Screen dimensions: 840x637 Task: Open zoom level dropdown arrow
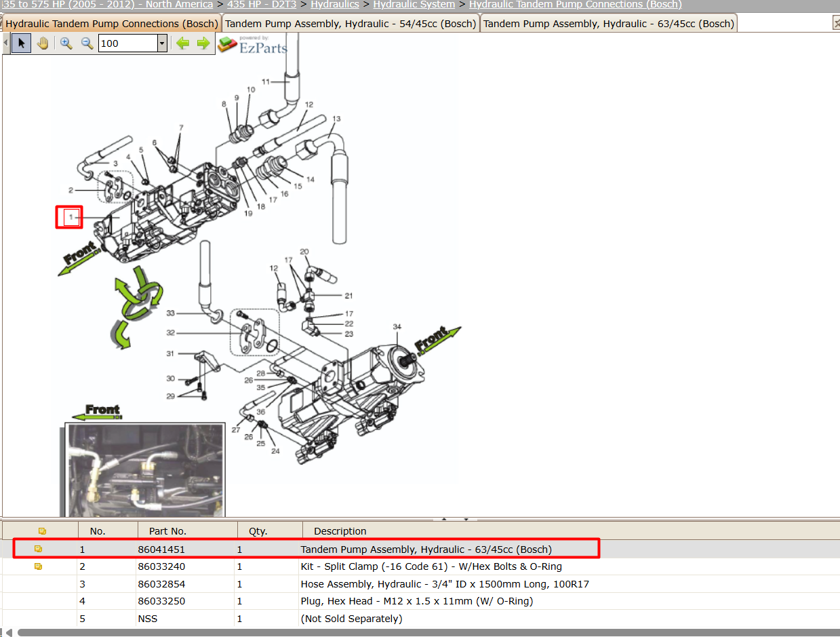[x=162, y=43]
